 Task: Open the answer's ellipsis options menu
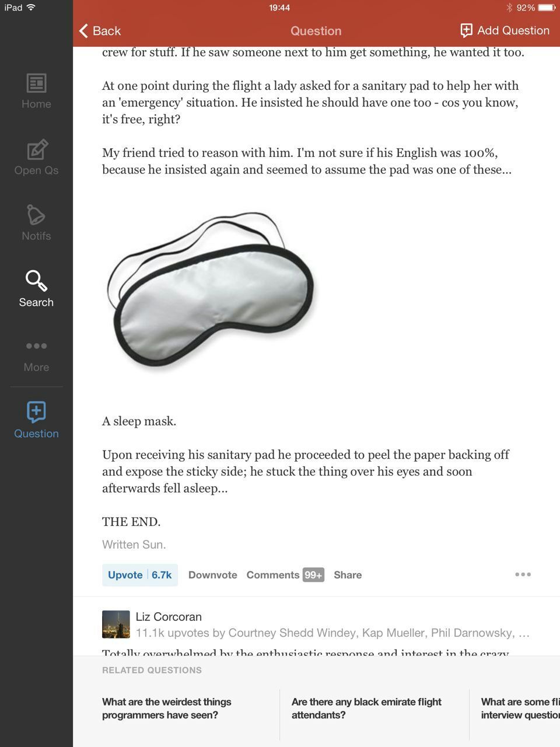click(523, 574)
